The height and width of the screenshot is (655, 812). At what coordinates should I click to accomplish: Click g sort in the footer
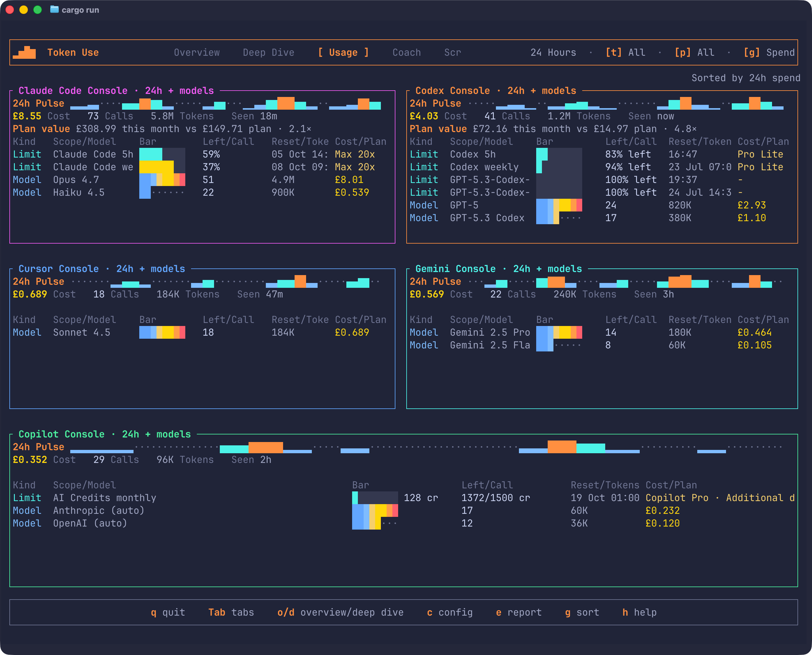582,612
